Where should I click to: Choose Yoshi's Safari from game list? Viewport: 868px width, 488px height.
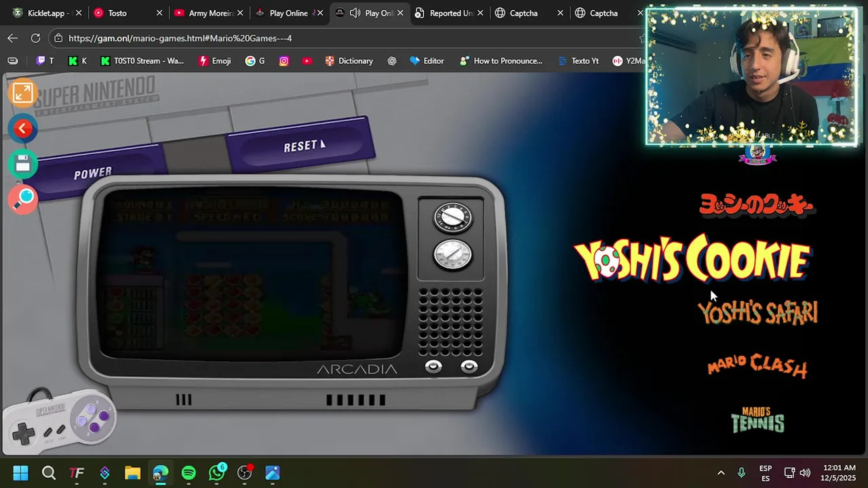click(757, 313)
